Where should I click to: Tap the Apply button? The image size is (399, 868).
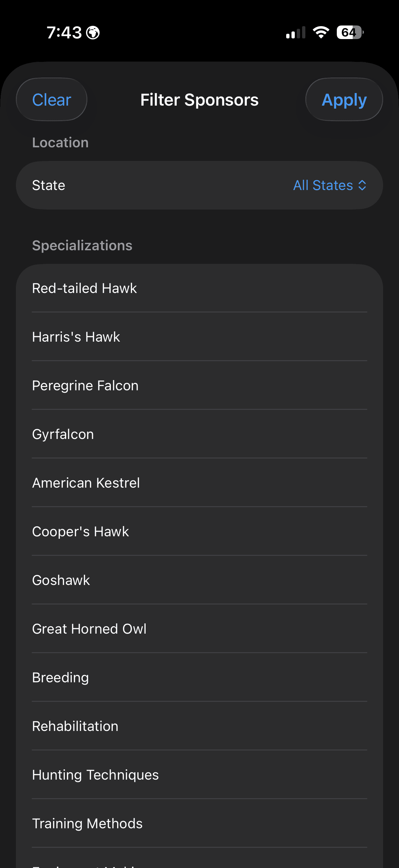click(x=344, y=99)
